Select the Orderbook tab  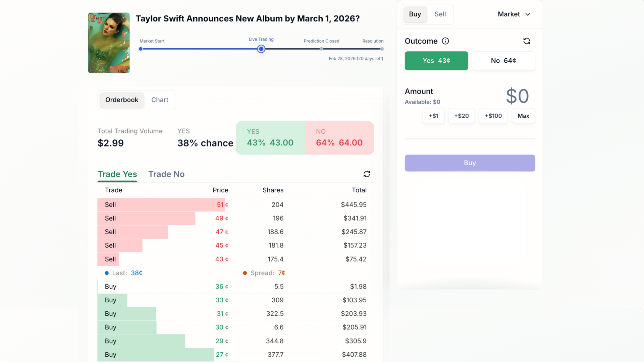click(x=122, y=100)
